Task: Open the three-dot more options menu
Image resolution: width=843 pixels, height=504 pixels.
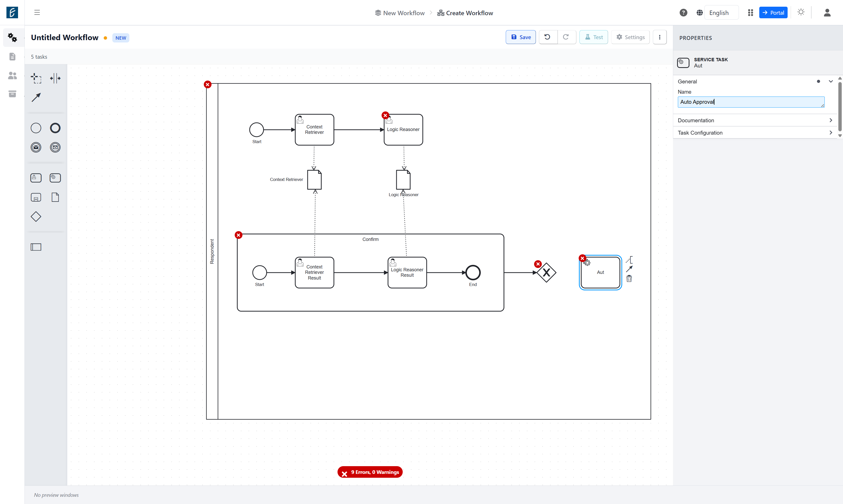Action: point(660,37)
